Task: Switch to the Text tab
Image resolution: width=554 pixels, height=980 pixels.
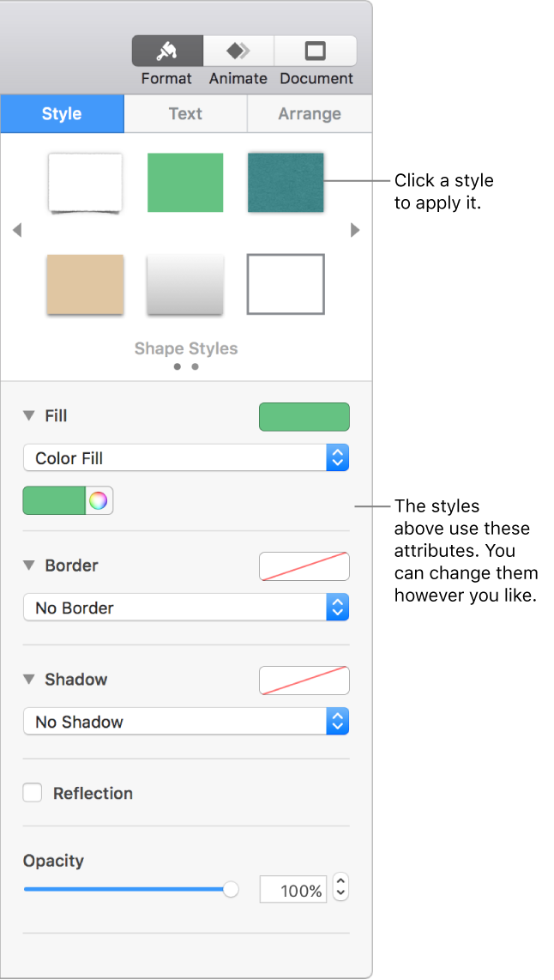Action: pyautogui.click(x=185, y=113)
